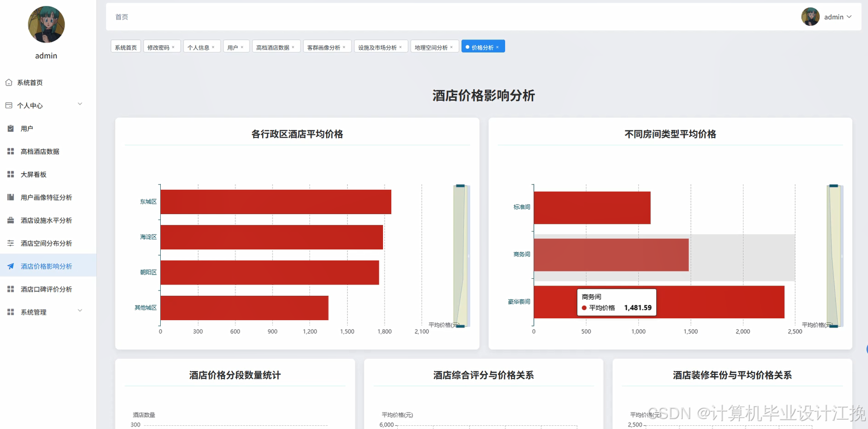This screenshot has width=868, height=429.
Task: Click the room-type chart zoom slider top handle
Action: point(833,186)
